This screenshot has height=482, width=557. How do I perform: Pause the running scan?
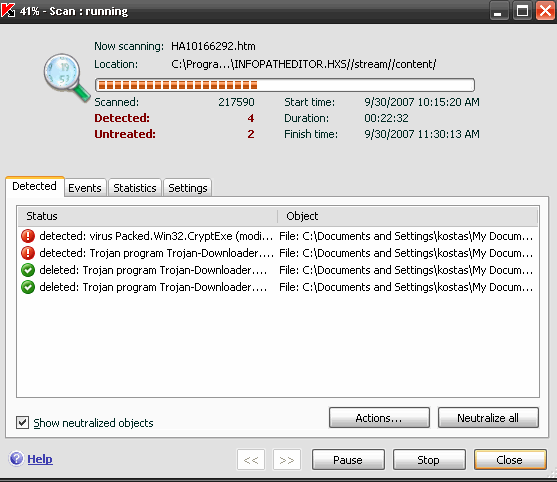coord(348,460)
